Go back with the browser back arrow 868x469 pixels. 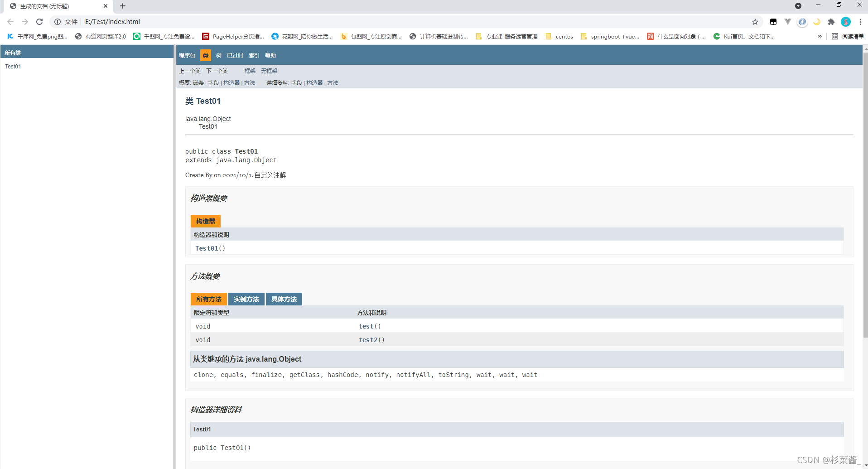point(10,22)
